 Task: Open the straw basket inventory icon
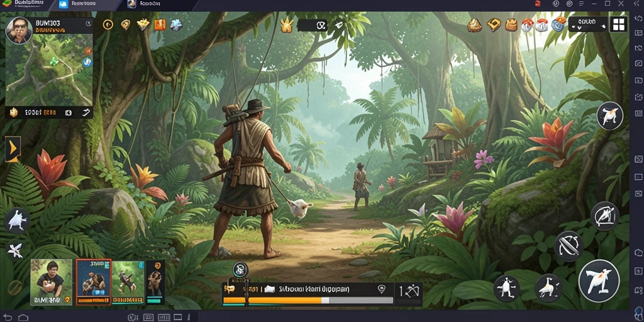475,25
